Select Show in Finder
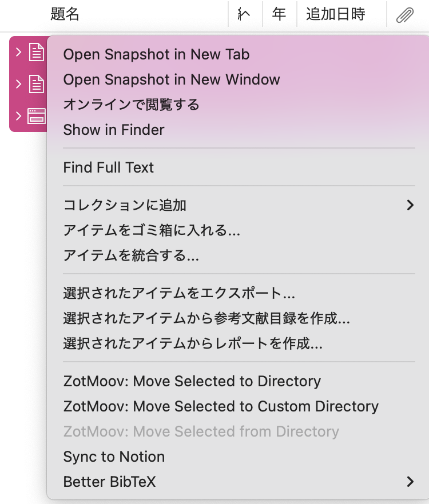429x504 pixels. pyautogui.click(x=114, y=130)
